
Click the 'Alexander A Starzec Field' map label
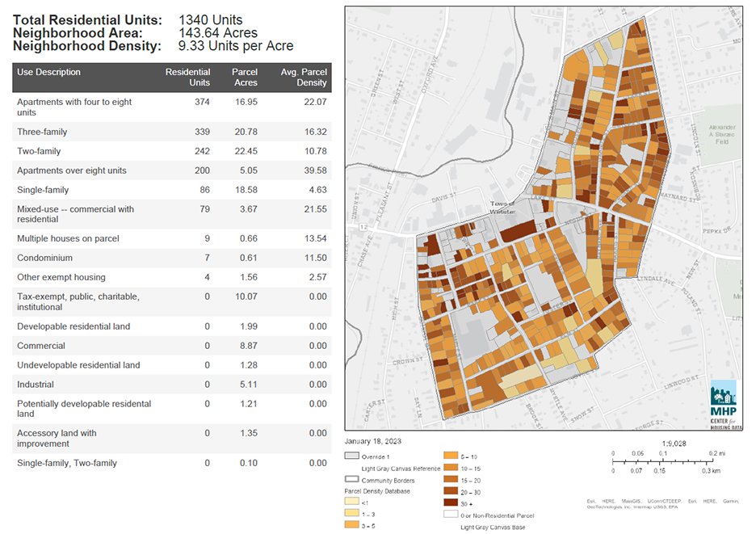pos(722,134)
